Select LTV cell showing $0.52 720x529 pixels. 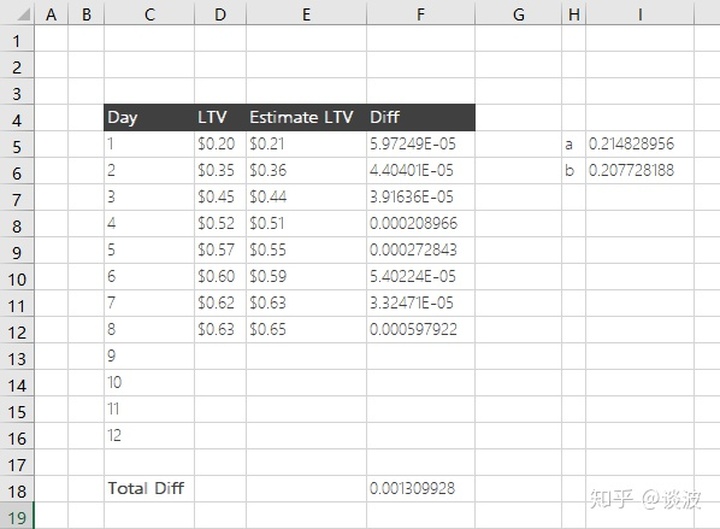(x=220, y=224)
